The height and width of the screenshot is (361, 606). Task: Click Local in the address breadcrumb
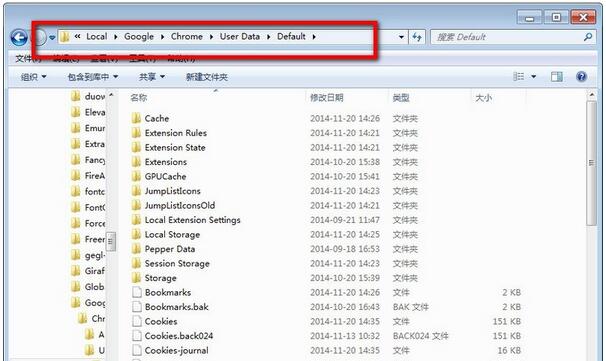(97, 36)
